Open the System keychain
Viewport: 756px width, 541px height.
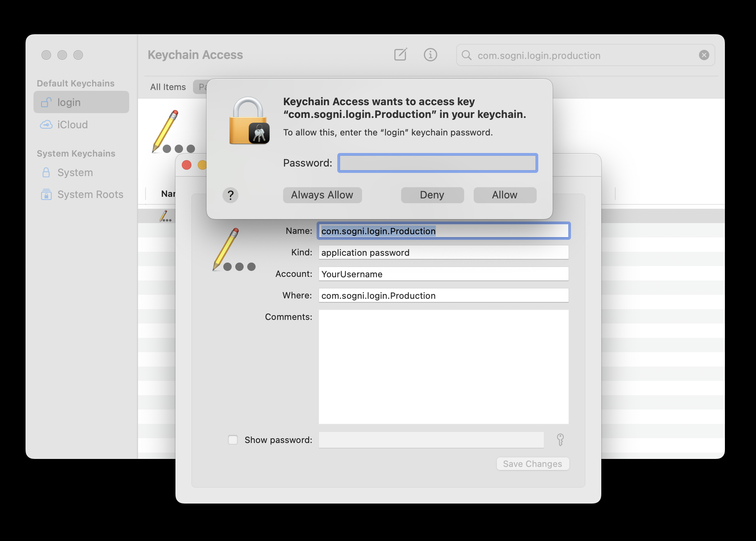coord(75,172)
